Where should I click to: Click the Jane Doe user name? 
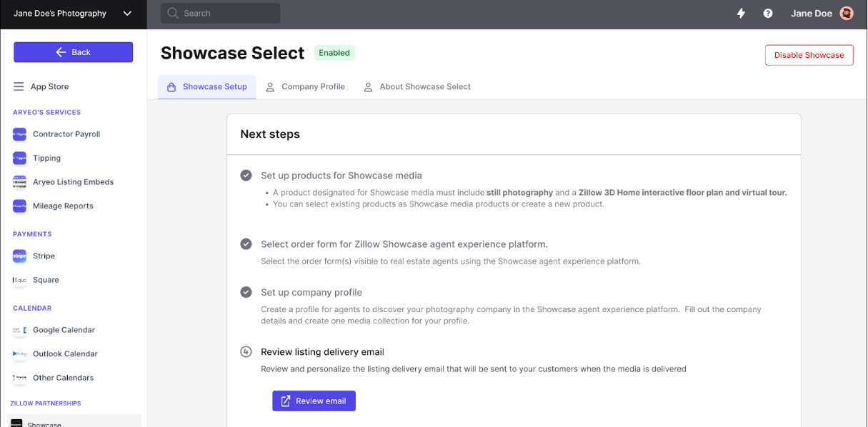coord(811,14)
